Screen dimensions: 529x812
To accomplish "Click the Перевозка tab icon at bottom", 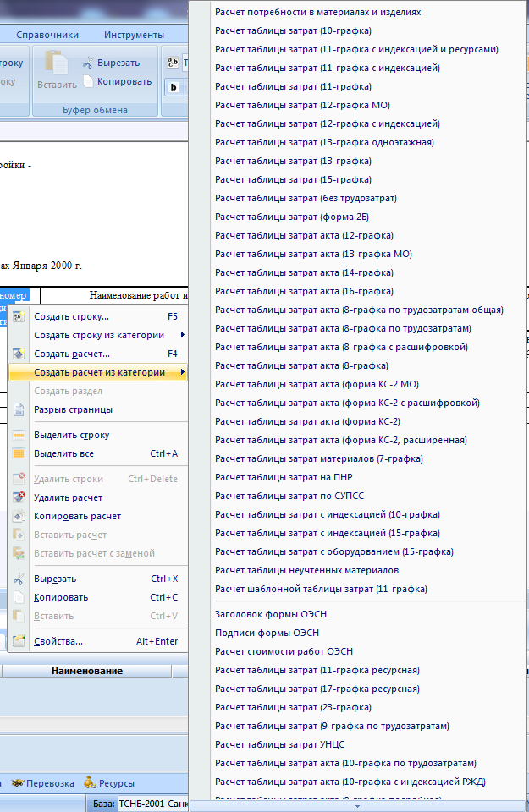I will tap(18, 783).
